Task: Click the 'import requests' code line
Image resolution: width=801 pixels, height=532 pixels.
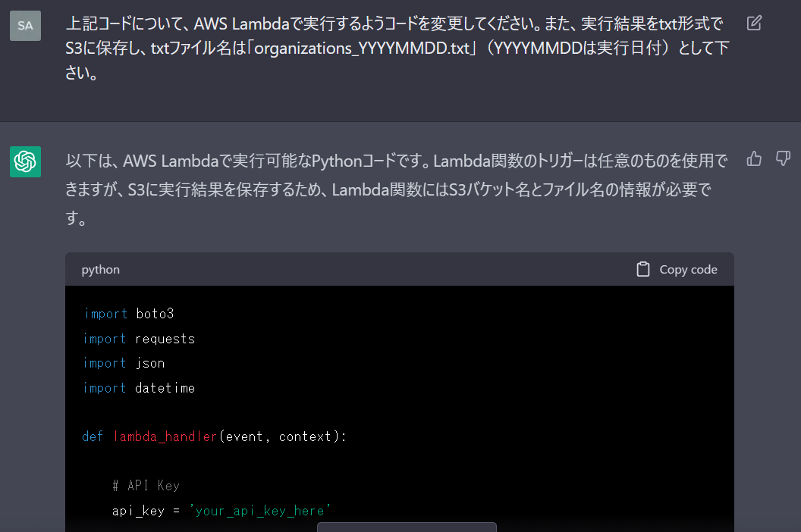Action: click(139, 339)
